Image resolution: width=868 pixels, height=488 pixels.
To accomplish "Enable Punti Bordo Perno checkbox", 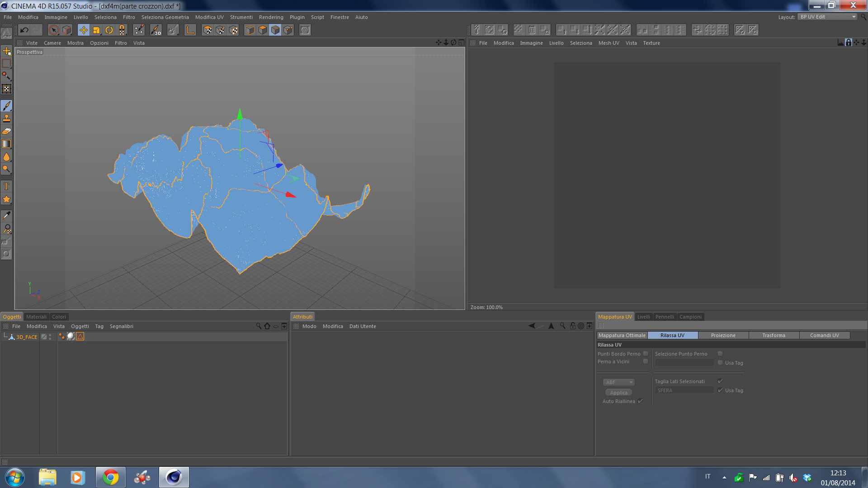I will 646,354.
